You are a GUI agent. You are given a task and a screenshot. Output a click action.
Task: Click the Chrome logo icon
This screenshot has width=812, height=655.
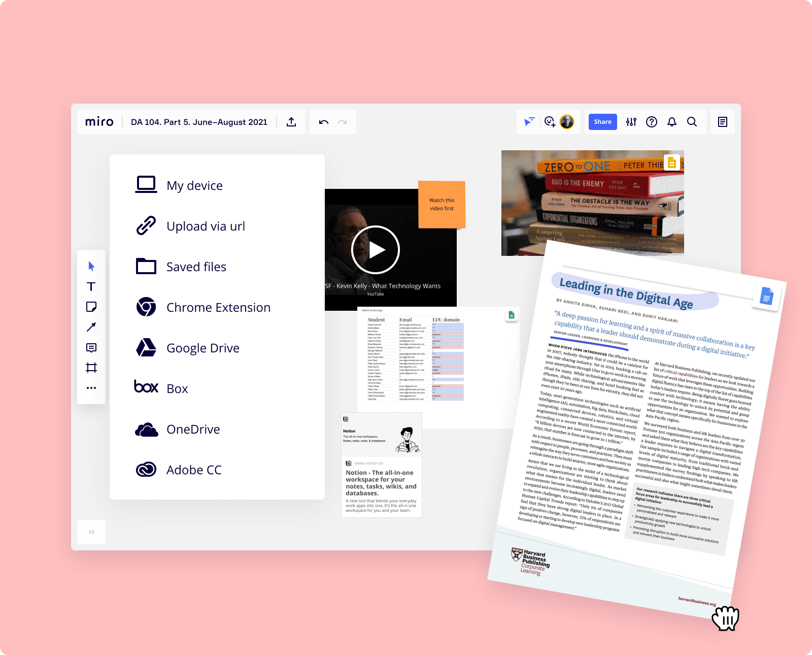pos(146,307)
